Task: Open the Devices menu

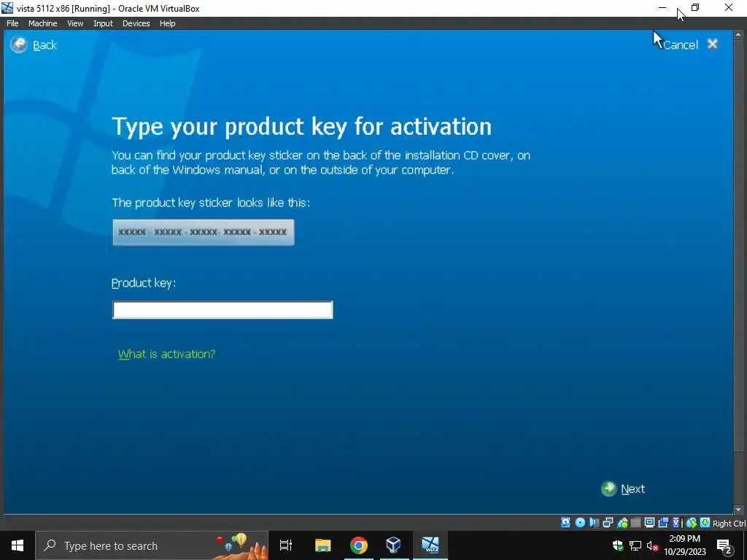Action: tap(136, 23)
